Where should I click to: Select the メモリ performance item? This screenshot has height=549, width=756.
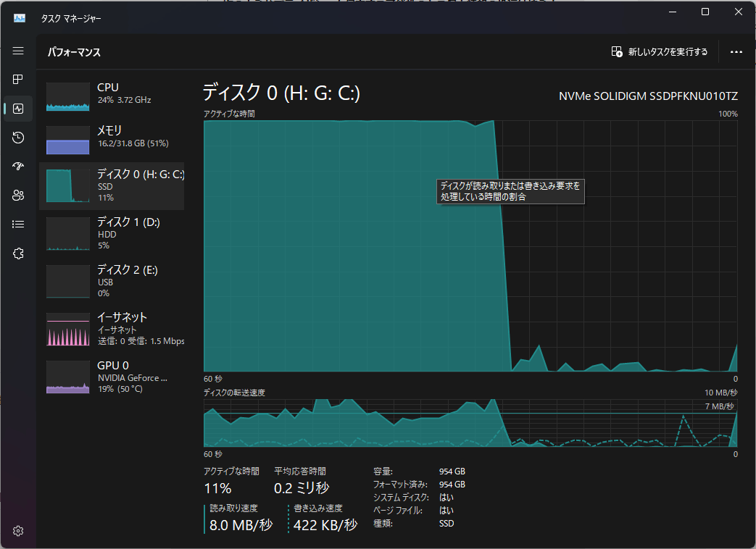point(112,138)
